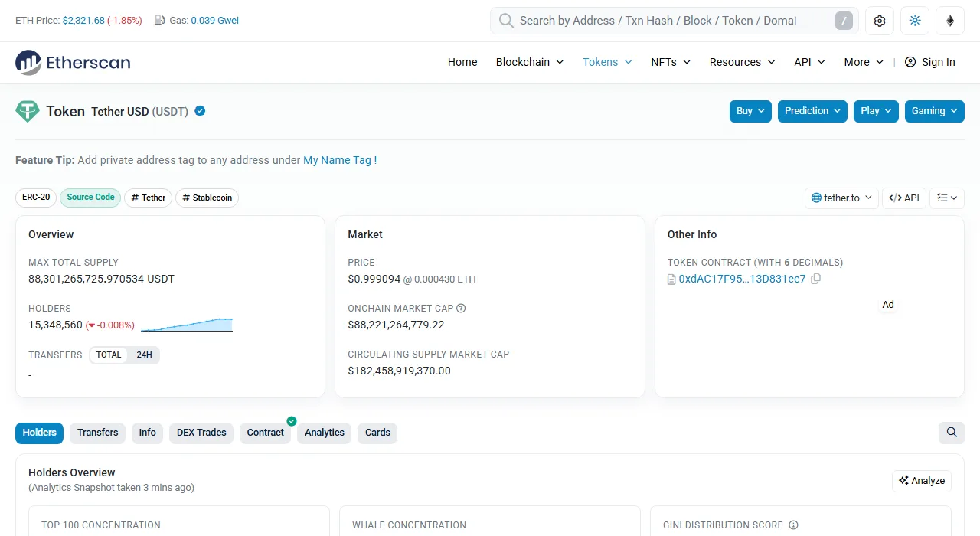Click the gas pump icon

159,21
